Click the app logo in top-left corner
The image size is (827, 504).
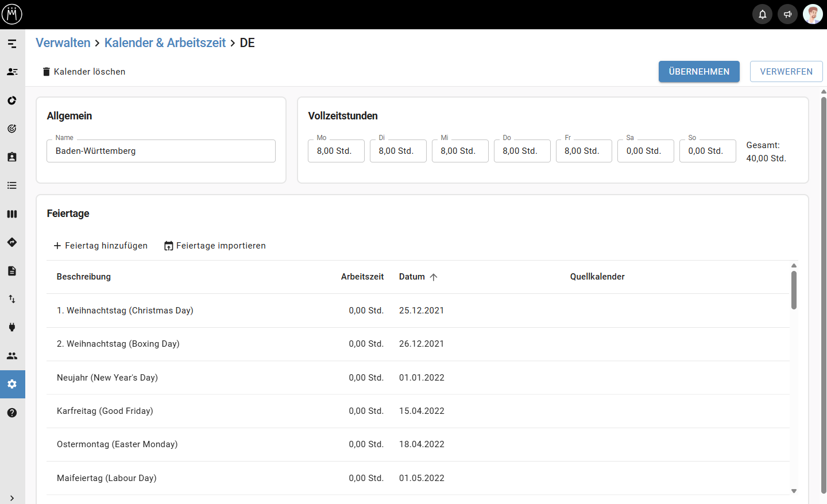12,14
